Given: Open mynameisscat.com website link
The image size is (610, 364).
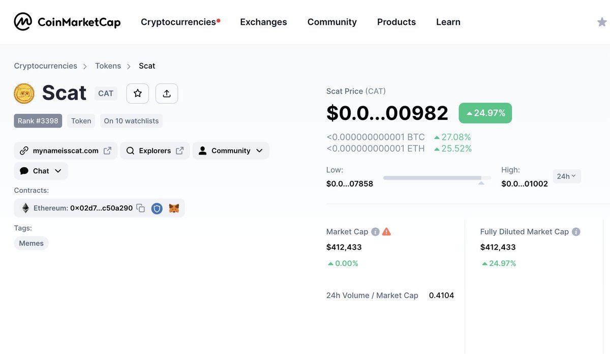Looking at the screenshot, I should click(66, 151).
